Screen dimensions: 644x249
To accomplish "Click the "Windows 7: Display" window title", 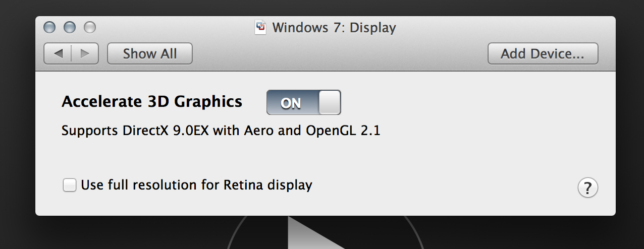I will coord(334,27).
